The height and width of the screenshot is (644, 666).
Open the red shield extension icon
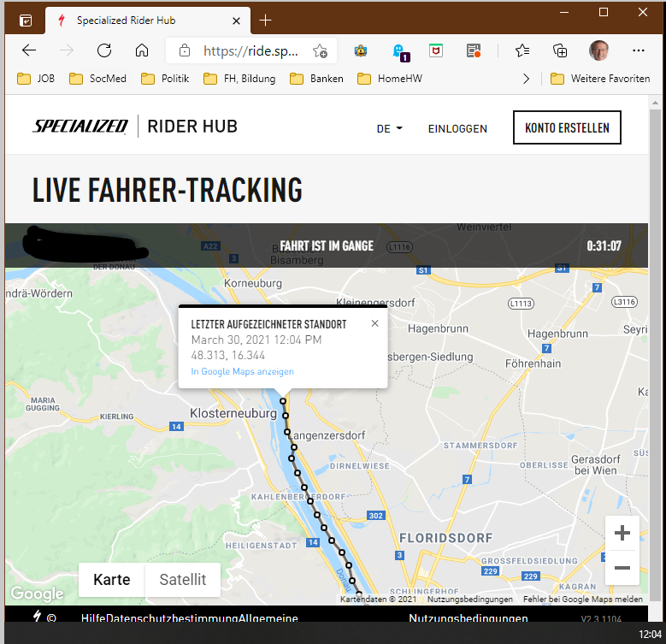(436, 51)
